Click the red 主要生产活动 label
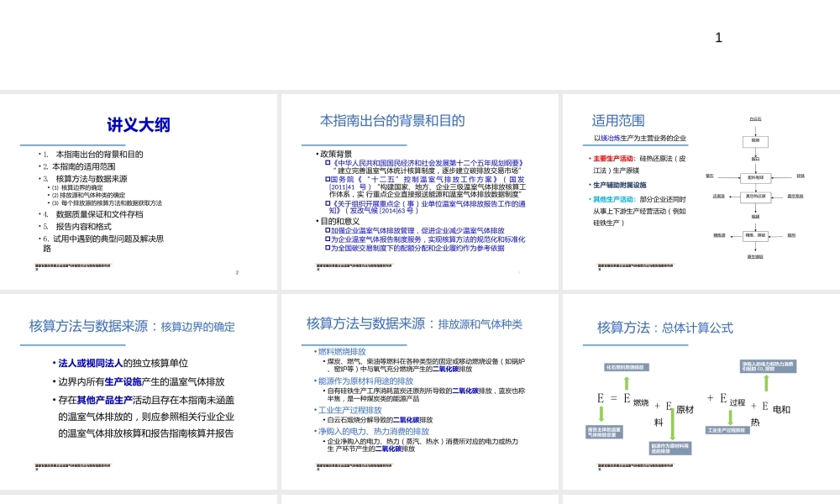Screen dimensions: 840x504 (x=613, y=159)
